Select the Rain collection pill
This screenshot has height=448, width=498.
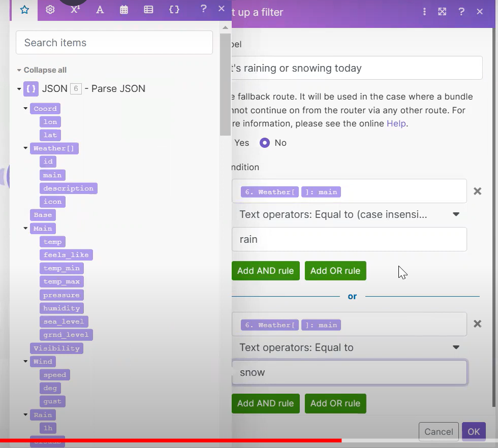tap(43, 415)
